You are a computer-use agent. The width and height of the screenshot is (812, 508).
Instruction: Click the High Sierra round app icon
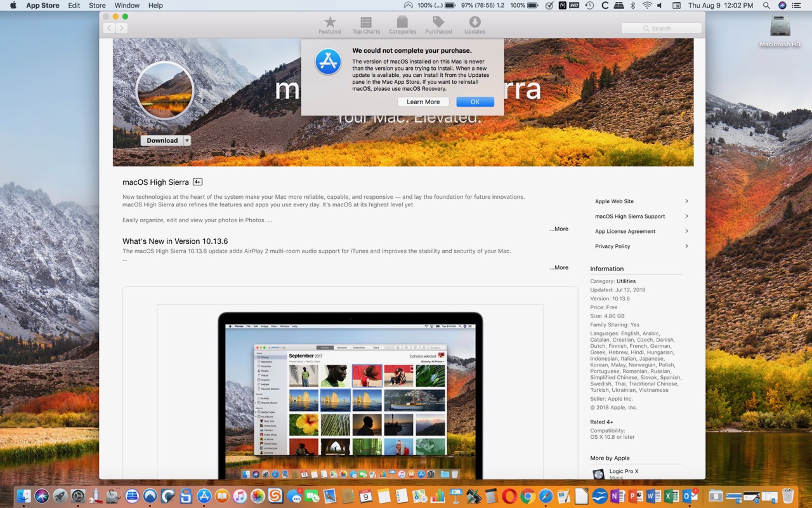pyautogui.click(x=165, y=91)
